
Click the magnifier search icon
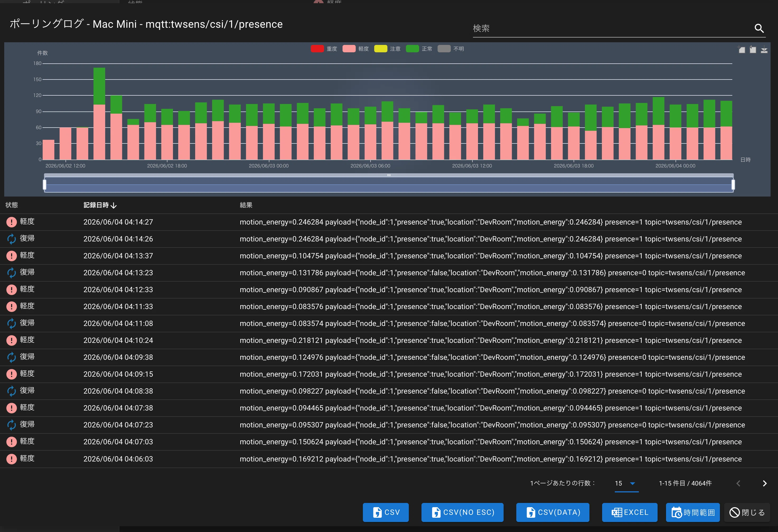tap(759, 29)
